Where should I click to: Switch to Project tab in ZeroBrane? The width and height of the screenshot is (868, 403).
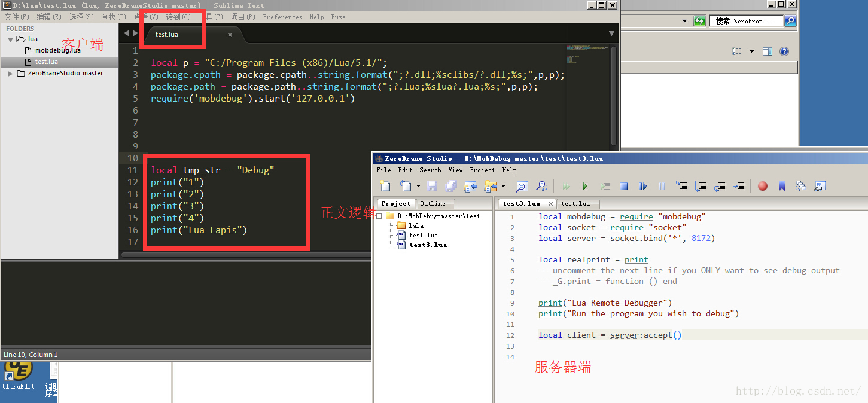395,203
